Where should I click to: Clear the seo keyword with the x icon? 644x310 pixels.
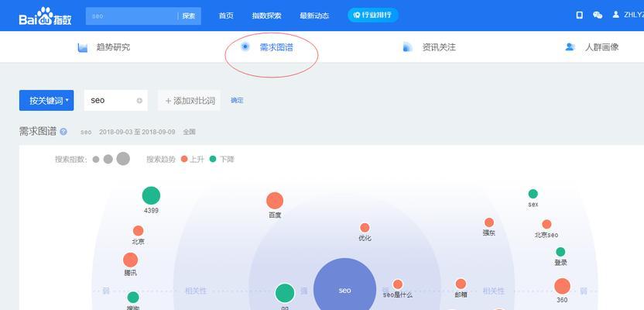(139, 101)
